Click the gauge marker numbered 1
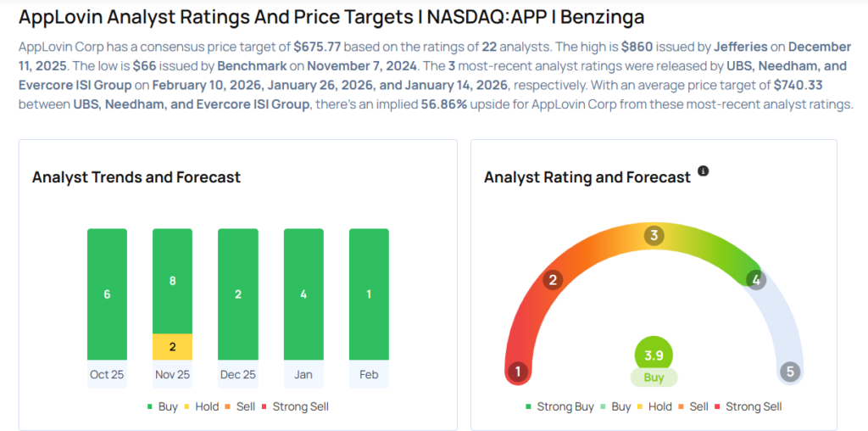868x431 pixels. coord(518,371)
